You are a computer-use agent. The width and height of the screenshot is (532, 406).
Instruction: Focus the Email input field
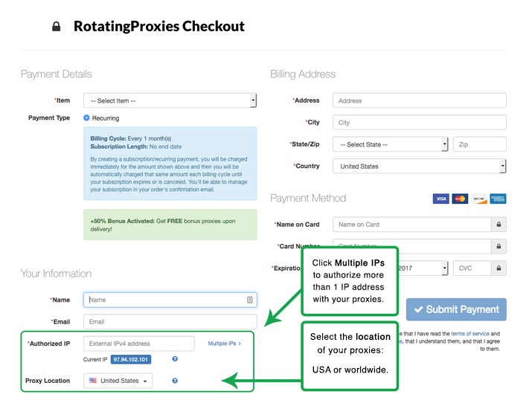[170, 322]
